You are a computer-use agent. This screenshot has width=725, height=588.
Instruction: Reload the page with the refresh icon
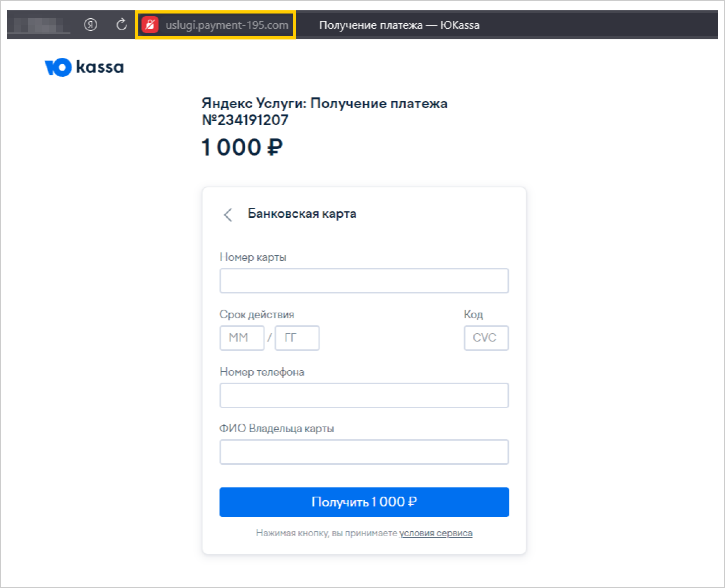click(x=122, y=25)
